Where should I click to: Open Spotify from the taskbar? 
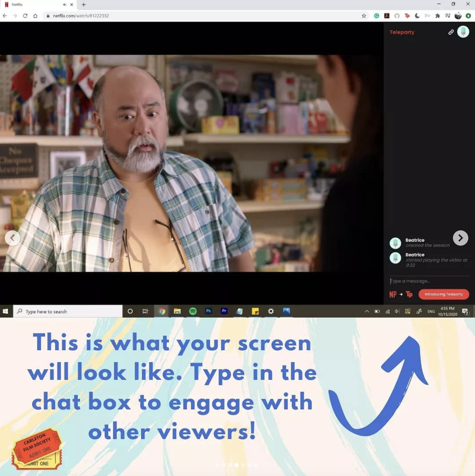[x=193, y=311]
